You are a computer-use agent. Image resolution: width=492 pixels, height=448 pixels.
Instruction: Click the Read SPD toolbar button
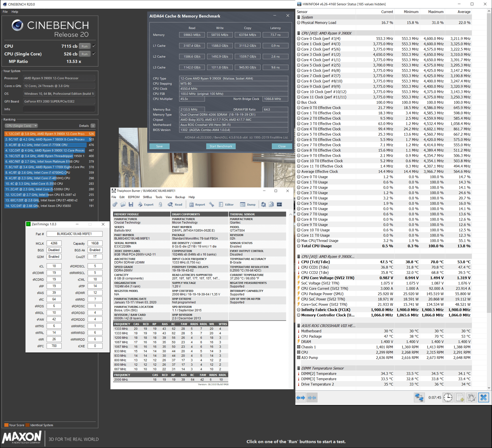click(175, 204)
